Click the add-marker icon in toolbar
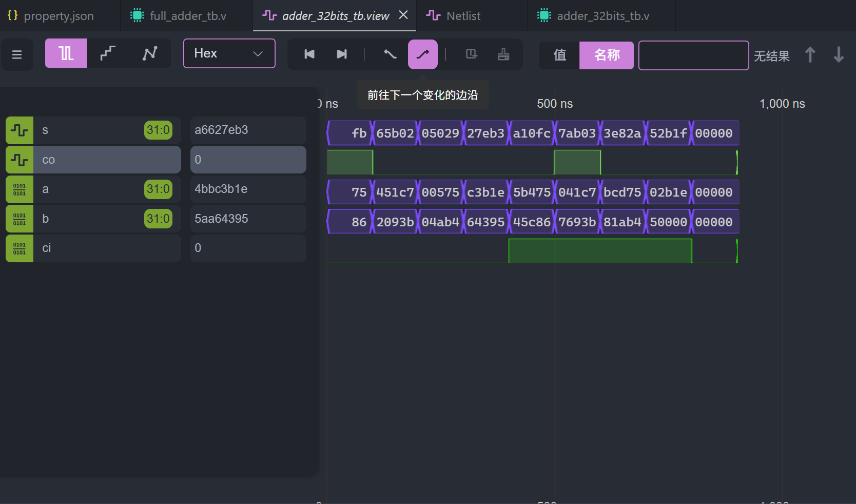The height and width of the screenshot is (504, 856). point(471,54)
